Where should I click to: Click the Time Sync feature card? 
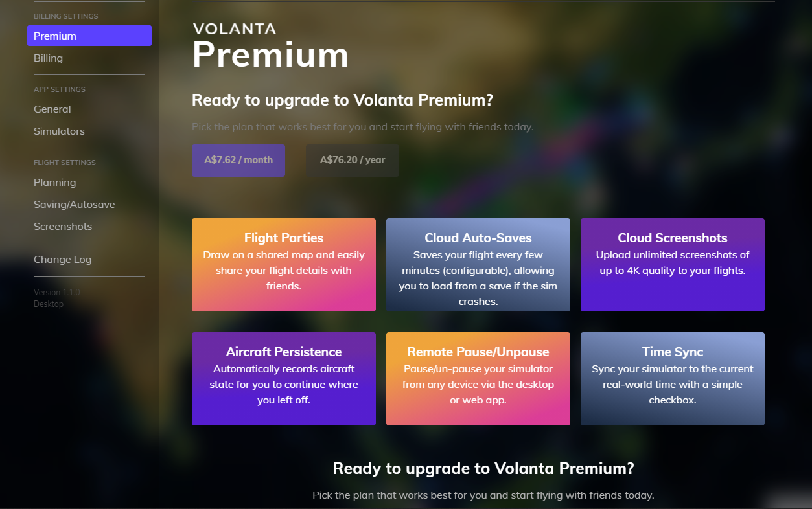(673, 379)
